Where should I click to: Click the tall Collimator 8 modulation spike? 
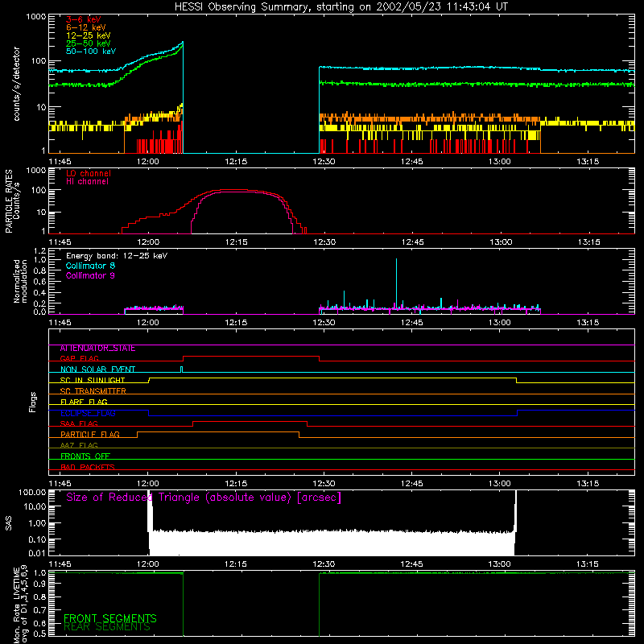[x=396, y=283]
